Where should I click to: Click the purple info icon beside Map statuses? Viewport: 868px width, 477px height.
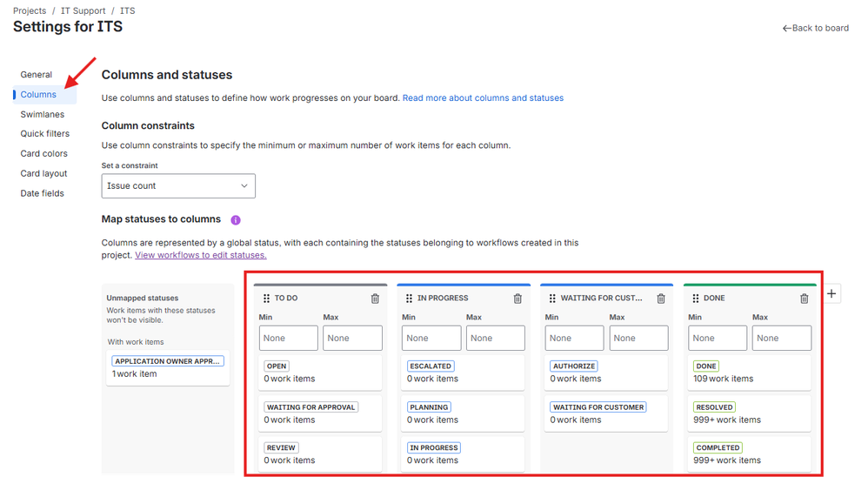pyautogui.click(x=236, y=220)
